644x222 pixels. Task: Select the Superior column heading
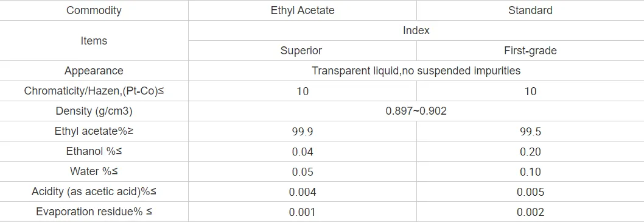click(301, 51)
